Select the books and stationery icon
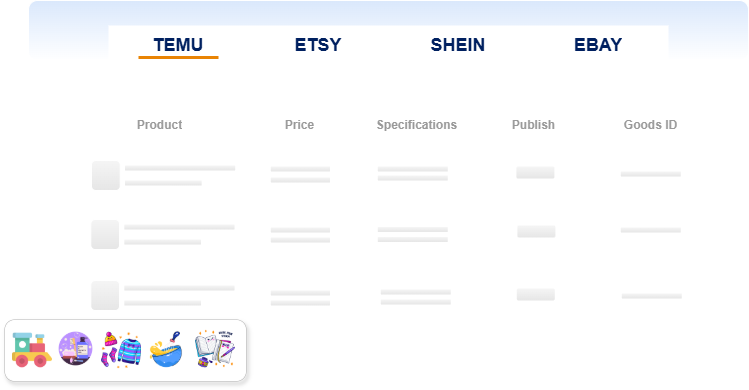Viewport: 749px width, 390px height. point(214,349)
